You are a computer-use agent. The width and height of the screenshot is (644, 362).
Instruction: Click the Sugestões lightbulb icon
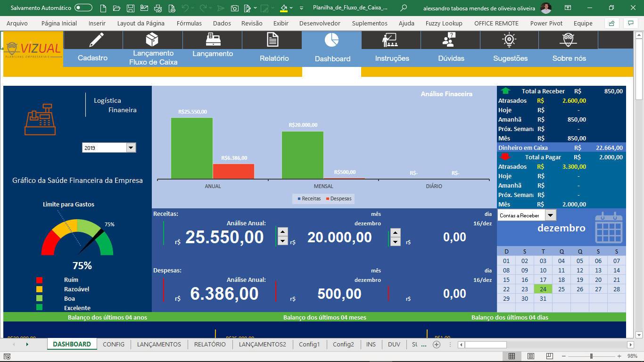509,40
